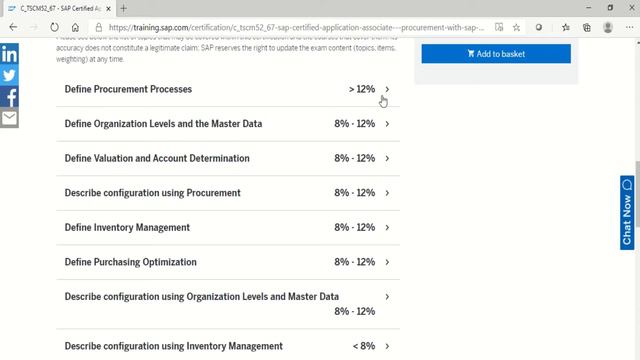Open browser collections icon

[587, 27]
